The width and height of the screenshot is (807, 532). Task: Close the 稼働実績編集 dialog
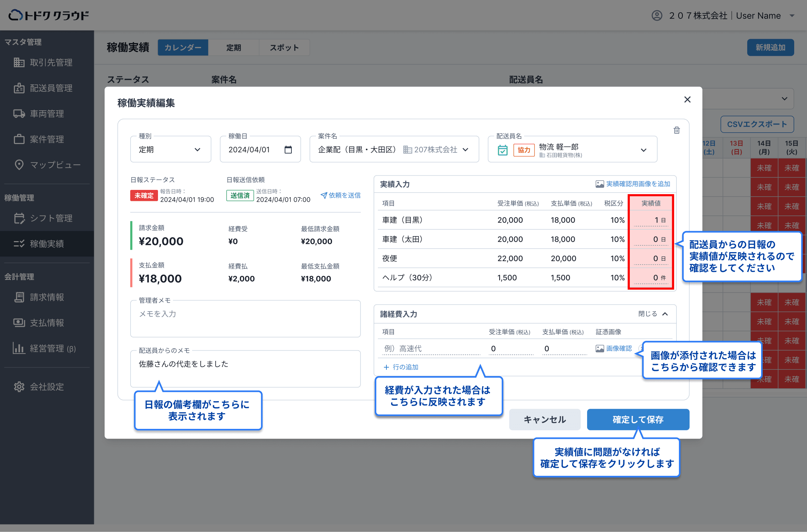pyautogui.click(x=687, y=100)
